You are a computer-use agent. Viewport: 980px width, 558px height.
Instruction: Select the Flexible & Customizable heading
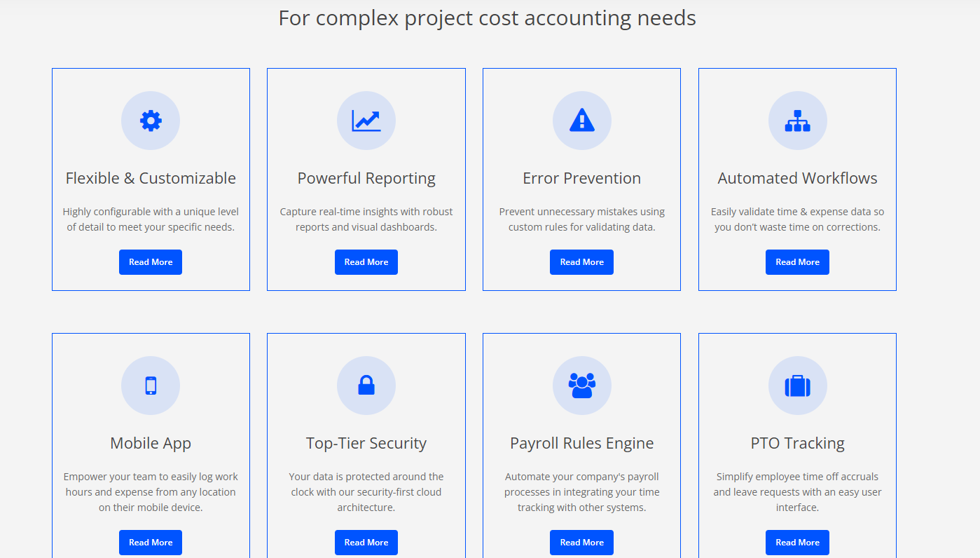[151, 178]
